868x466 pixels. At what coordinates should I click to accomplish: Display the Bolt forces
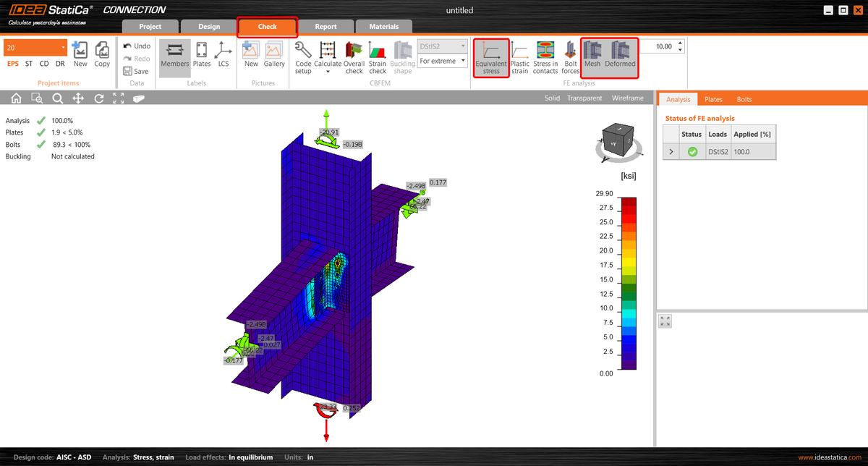coord(570,58)
